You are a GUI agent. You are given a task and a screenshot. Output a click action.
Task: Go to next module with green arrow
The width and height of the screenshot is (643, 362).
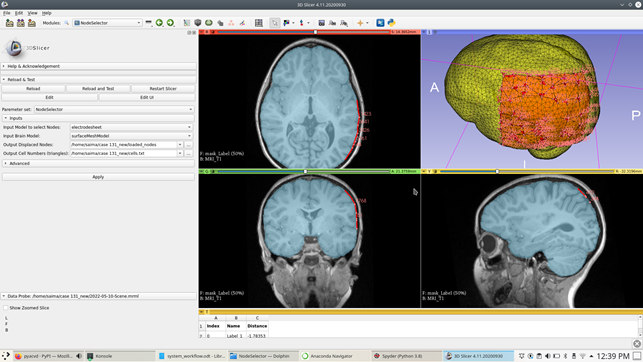tap(170, 23)
